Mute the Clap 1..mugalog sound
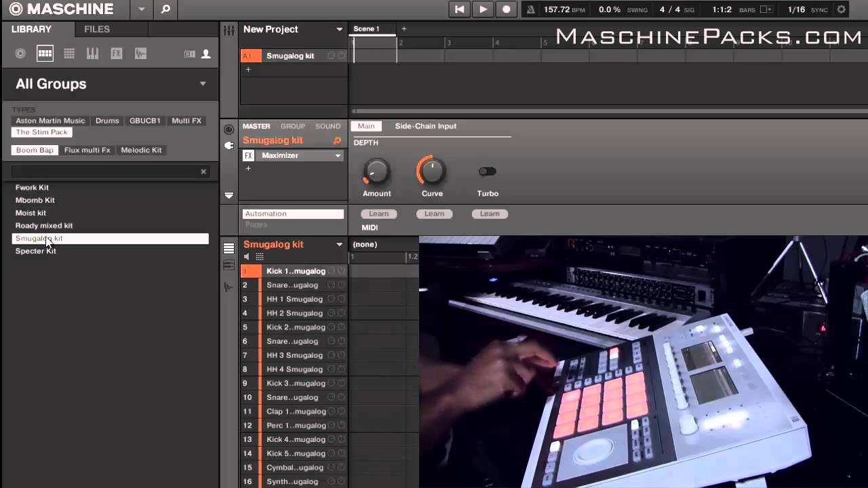Viewport: 868px width, 488px height. point(332,411)
